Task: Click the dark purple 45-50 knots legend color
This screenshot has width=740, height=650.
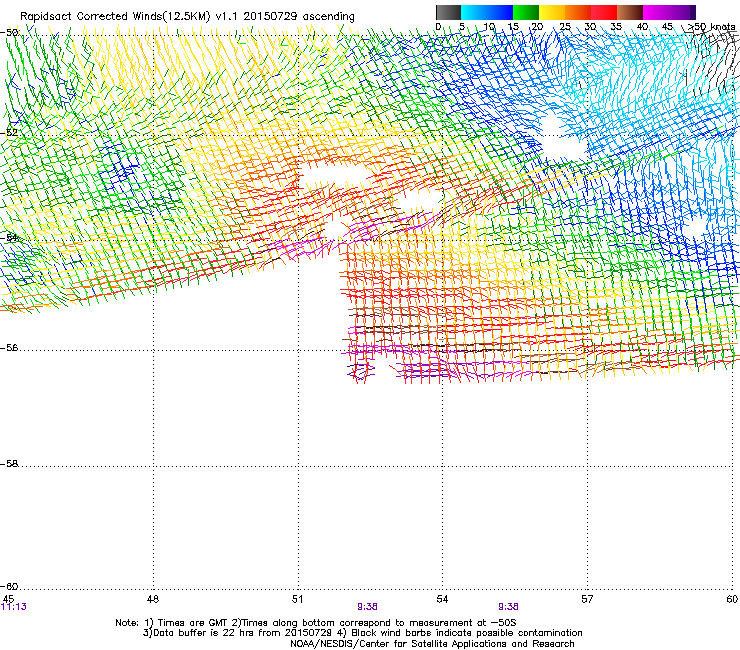Action: point(682,12)
